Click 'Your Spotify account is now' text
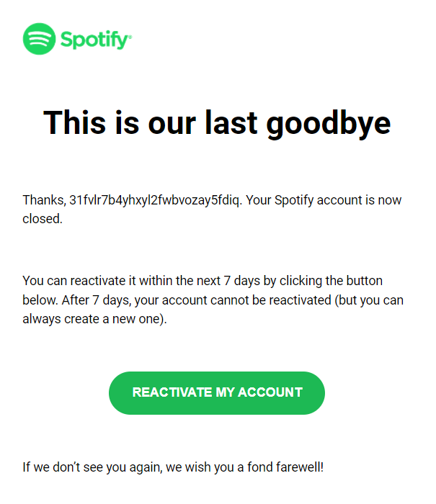 click(324, 200)
